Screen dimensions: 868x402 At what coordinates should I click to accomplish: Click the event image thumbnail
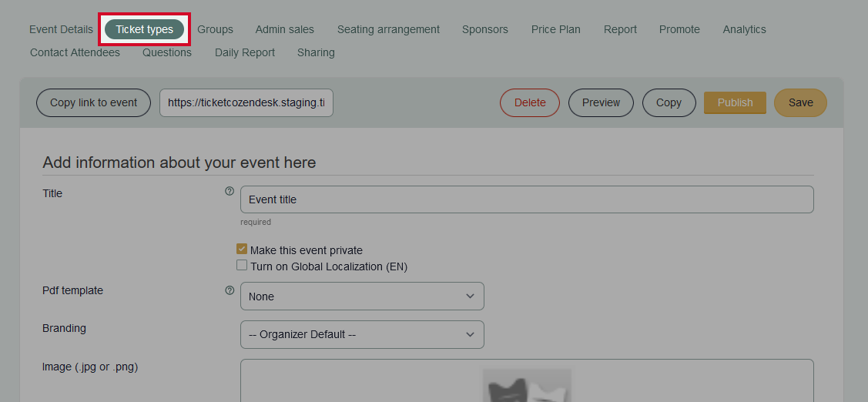pyautogui.click(x=527, y=385)
